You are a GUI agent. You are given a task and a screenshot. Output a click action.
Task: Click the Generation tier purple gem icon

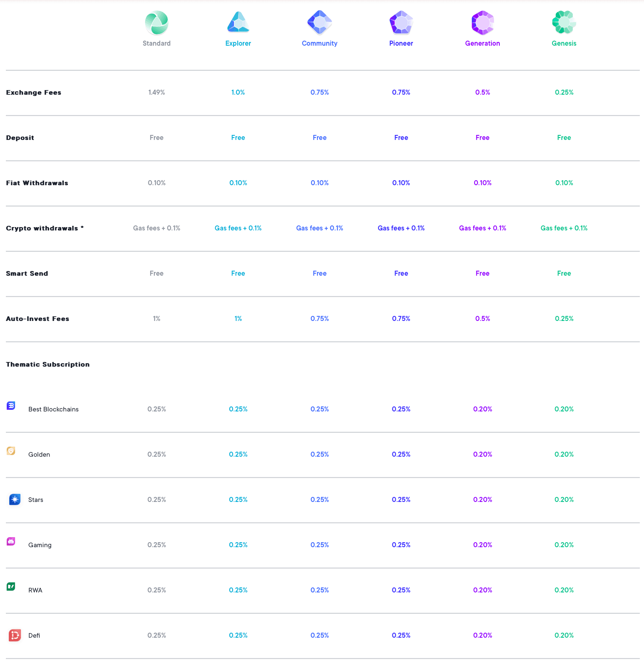483,23
